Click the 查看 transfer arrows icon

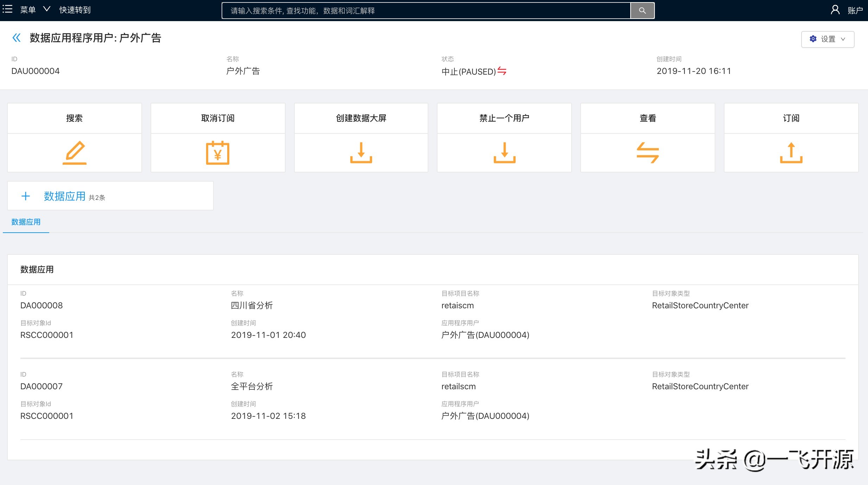tap(647, 152)
